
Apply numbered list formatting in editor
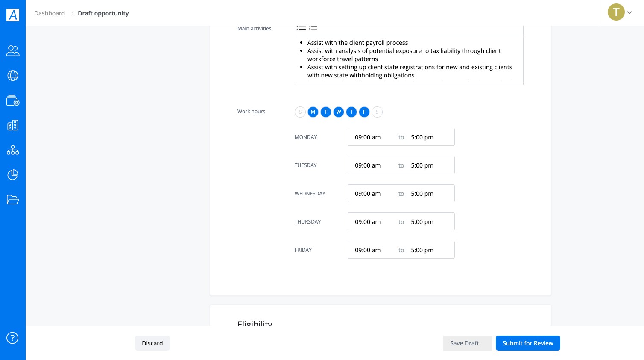coord(313,28)
